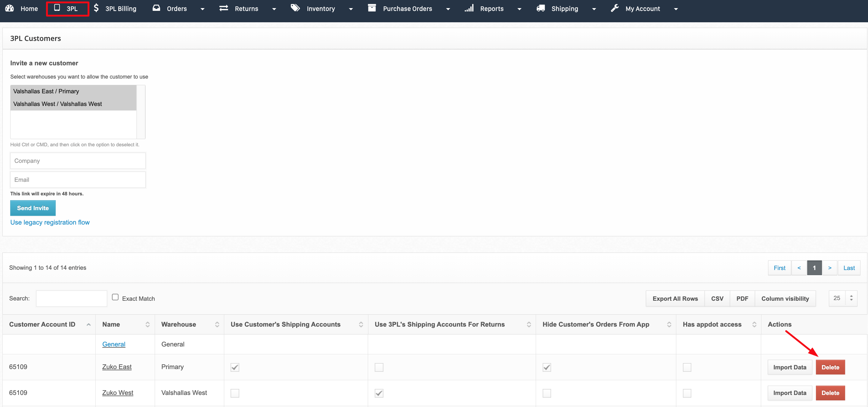Open the Column visibility menu

point(785,299)
